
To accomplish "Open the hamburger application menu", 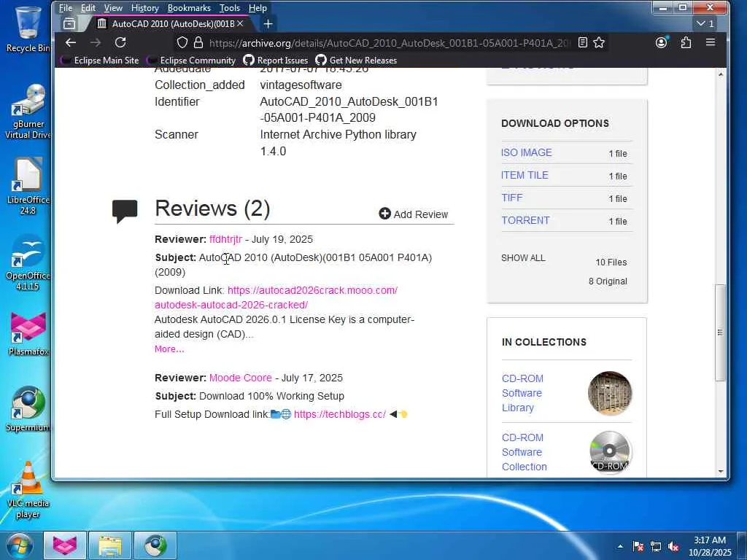I will (x=711, y=43).
